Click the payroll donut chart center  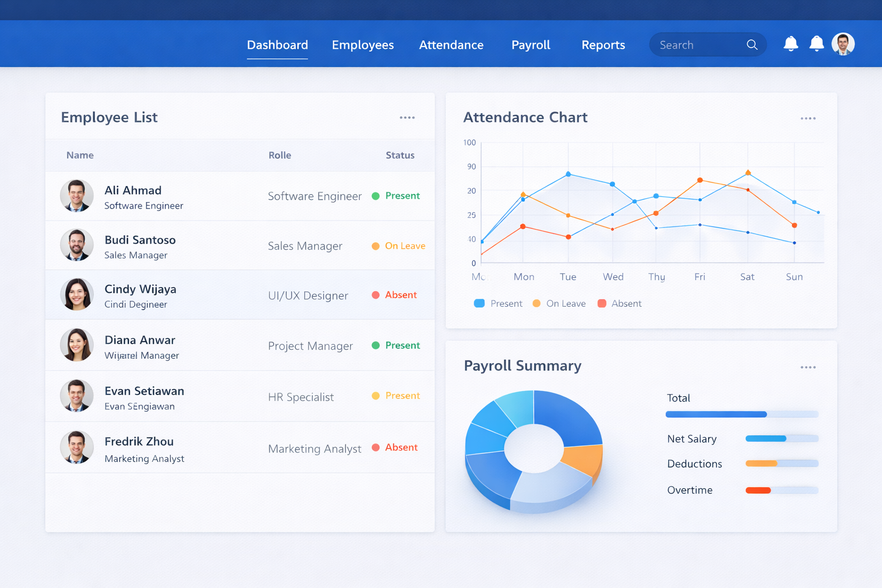(x=534, y=448)
